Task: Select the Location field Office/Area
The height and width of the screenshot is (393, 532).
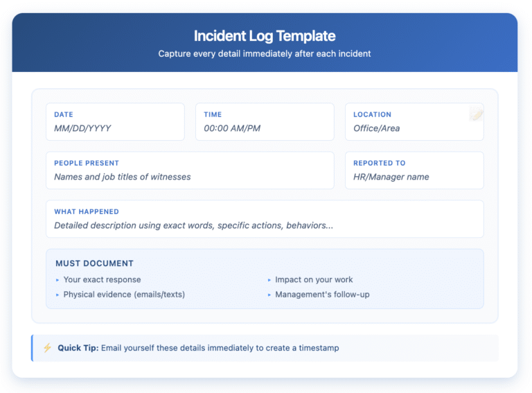Action: (x=414, y=122)
